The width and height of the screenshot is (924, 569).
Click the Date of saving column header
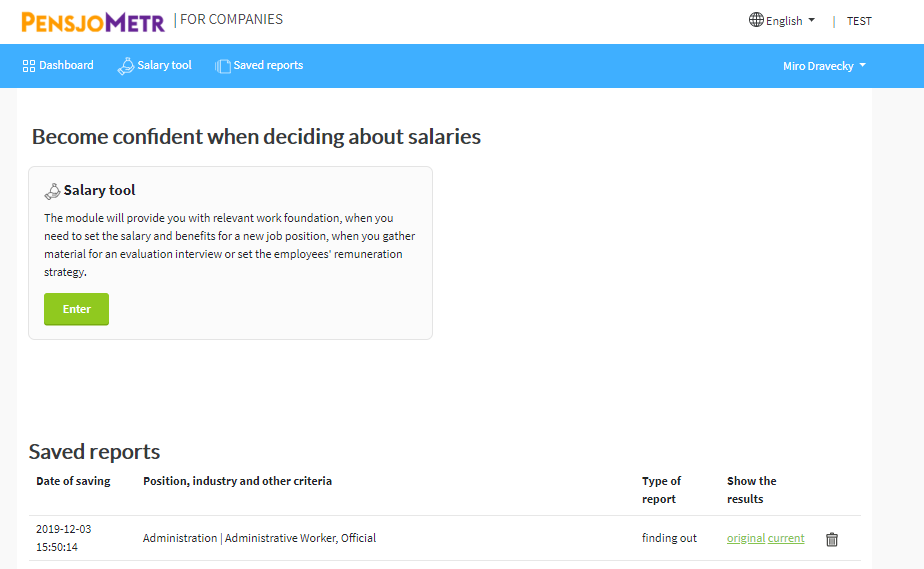73,481
